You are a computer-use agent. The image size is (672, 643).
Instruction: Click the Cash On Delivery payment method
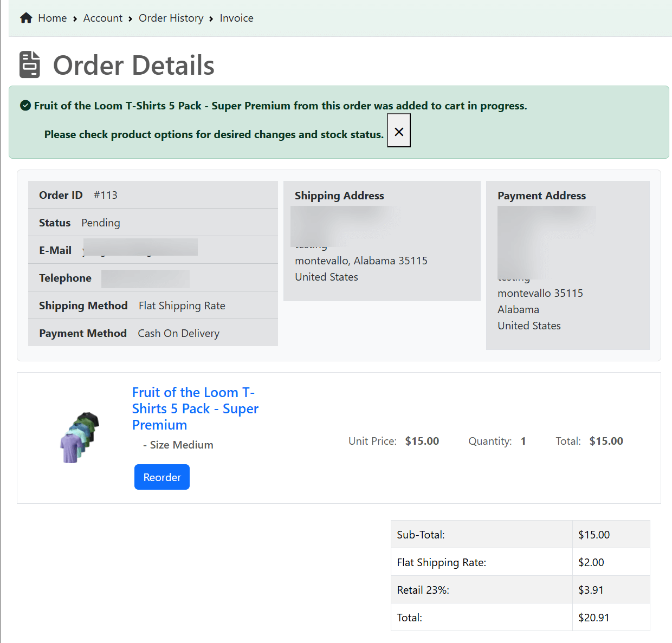[178, 333]
